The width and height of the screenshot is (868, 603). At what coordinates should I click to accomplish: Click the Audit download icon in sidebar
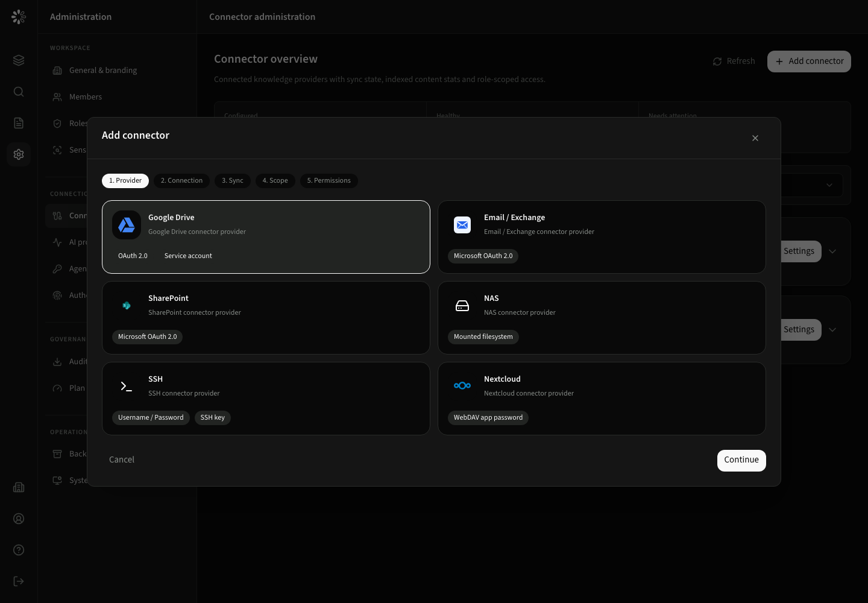tap(57, 362)
